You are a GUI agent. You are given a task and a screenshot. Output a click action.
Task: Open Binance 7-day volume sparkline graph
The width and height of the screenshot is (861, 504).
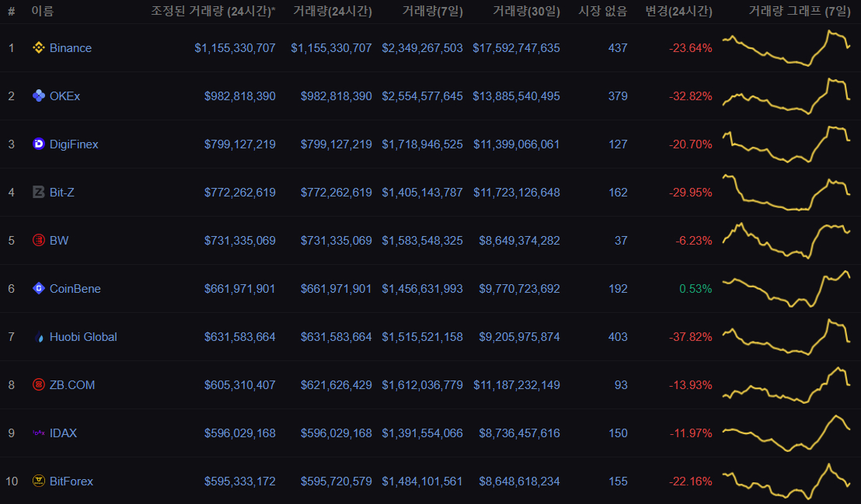coord(786,48)
